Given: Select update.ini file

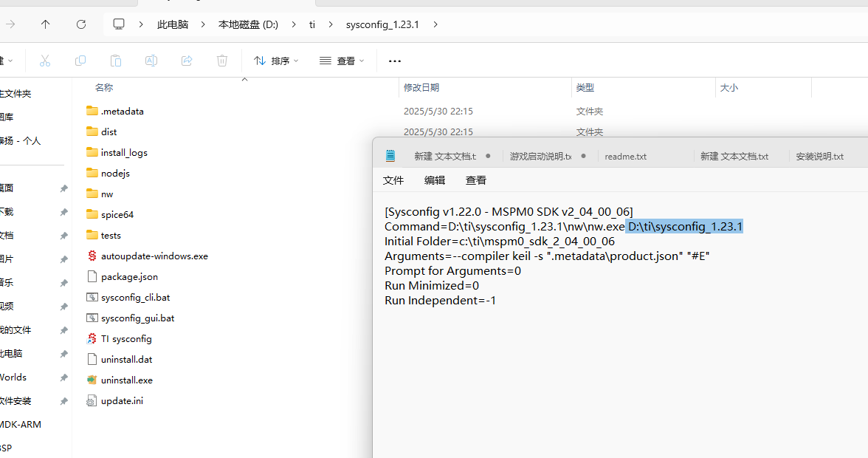Looking at the screenshot, I should pyautogui.click(x=114, y=401).
